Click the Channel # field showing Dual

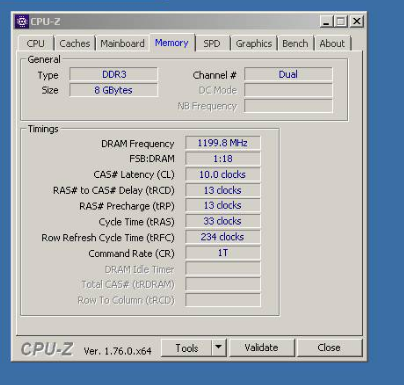point(288,74)
